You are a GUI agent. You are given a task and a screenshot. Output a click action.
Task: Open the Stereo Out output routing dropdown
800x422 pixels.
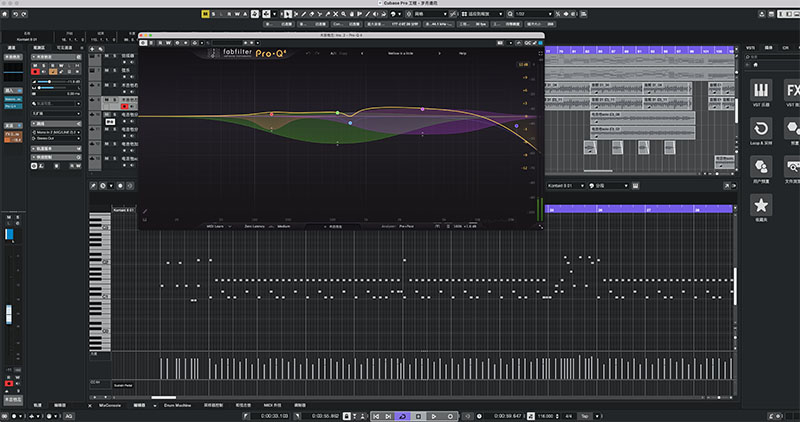click(x=57, y=138)
